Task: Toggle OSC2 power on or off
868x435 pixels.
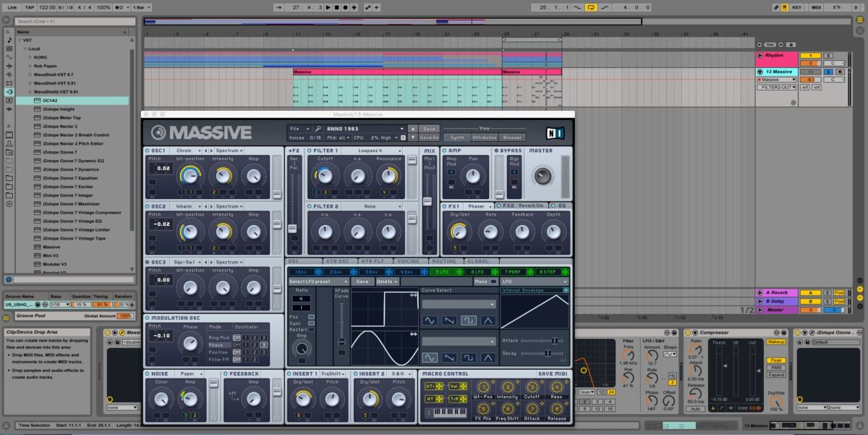Action: click(147, 206)
